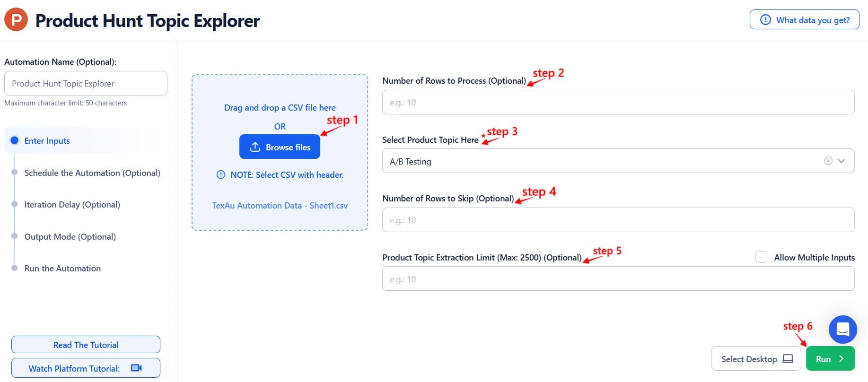Image resolution: width=868 pixels, height=382 pixels.
Task: Select the Schedule the Automation step
Action: (92, 173)
